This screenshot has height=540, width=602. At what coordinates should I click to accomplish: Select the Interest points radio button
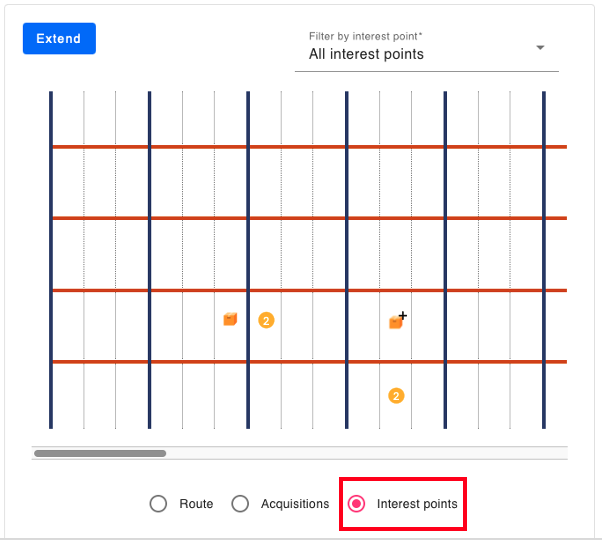tap(356, 504)
